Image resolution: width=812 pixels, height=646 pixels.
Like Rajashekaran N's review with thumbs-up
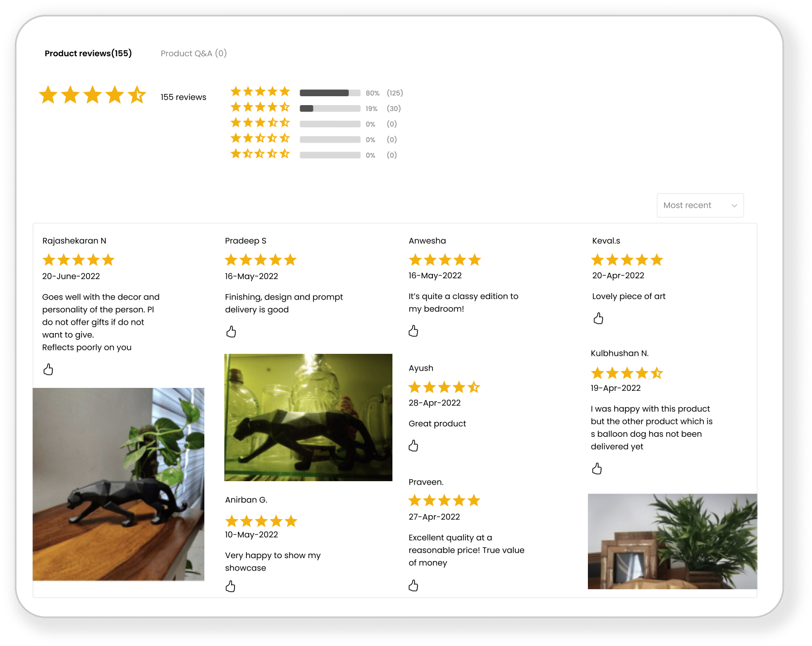(48, 369)
